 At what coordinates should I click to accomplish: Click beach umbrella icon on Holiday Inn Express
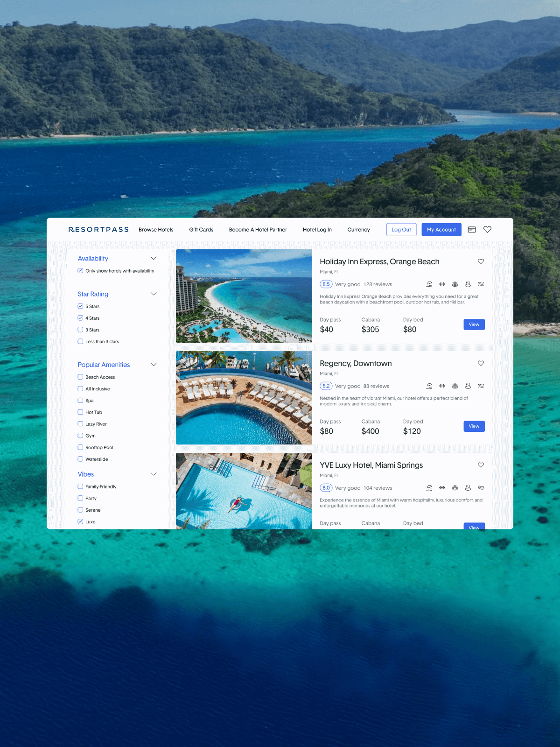click(x=429, y=284)
